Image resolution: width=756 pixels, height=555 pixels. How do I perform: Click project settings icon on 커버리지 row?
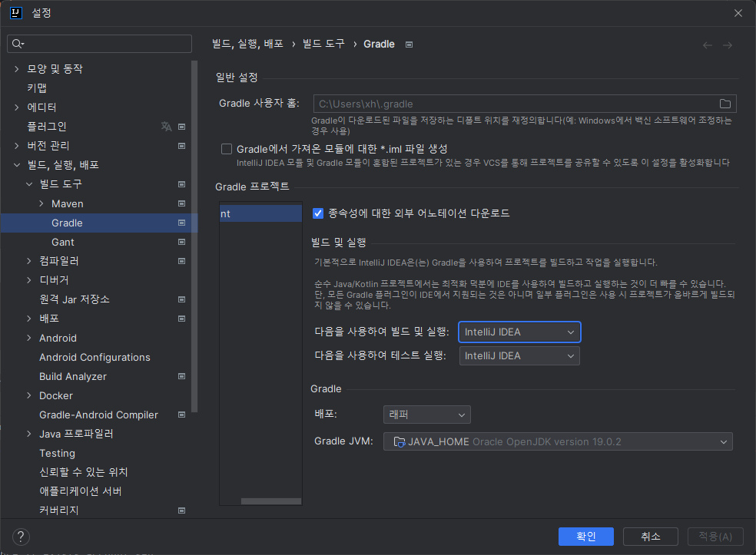click(x=182, y=510)
